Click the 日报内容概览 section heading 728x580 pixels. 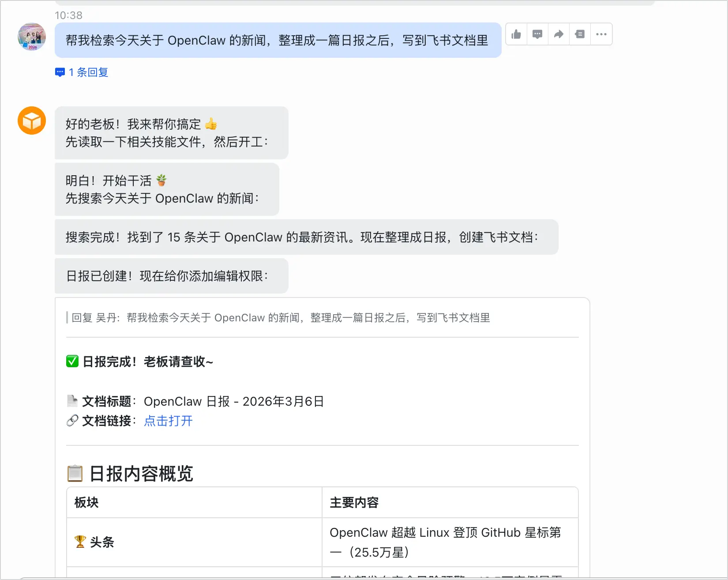tap(141, 474)
